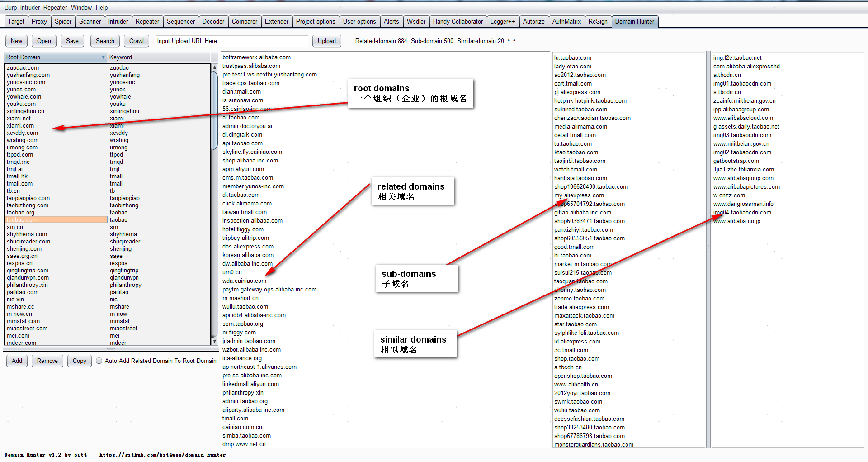The width and height of the screenshot is (868, 462).
Task: Open the Repeater menu in menu bar
Action: tap(55, 7)
